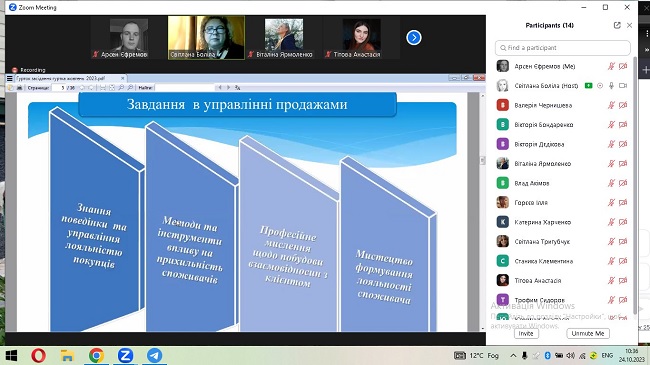Click the Windows Start button
Image resolution: width=650 pixels, height=365 pixels.
click(11, 355)
